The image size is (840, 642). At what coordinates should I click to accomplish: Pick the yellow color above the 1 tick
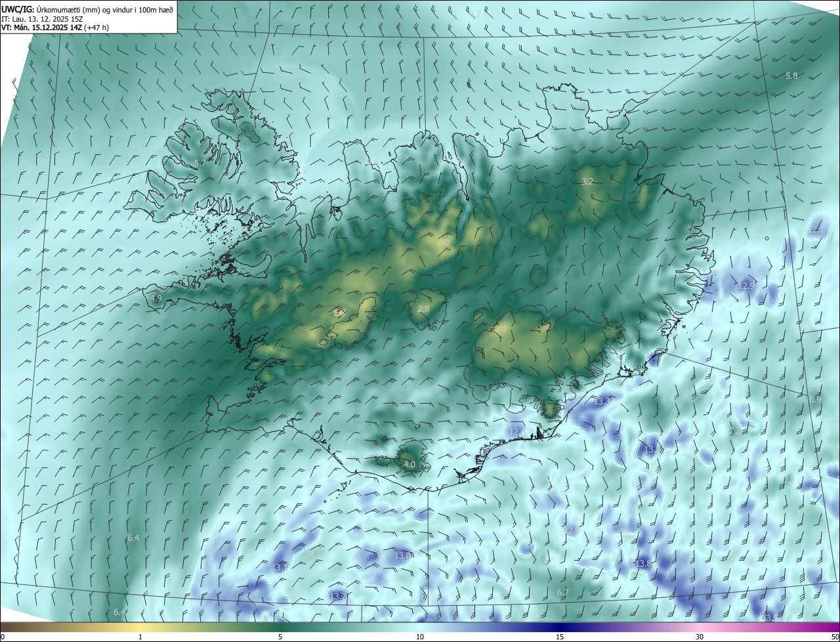(140, 627)
